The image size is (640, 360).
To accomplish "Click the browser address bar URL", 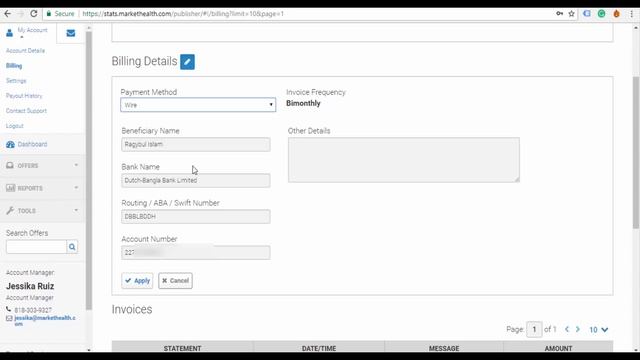I will 183,13.
